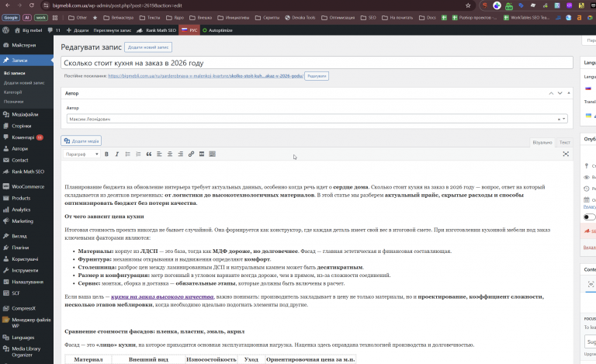596x364 pixels.
Task: Align text center
Action: (x=170, y=154)
